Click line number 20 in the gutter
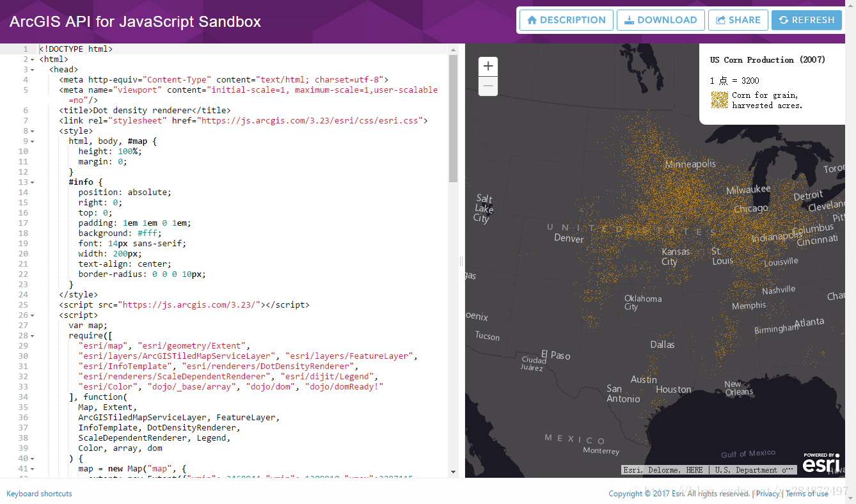 [x=23, y=254]
